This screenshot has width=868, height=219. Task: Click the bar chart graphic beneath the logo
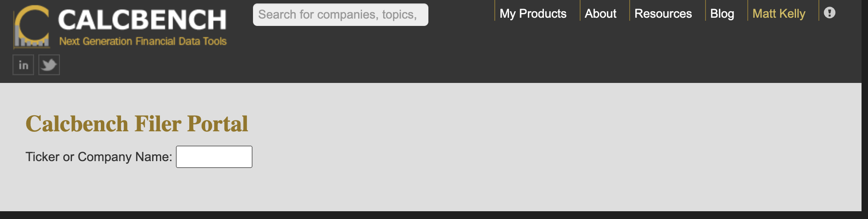coord(31,42)
